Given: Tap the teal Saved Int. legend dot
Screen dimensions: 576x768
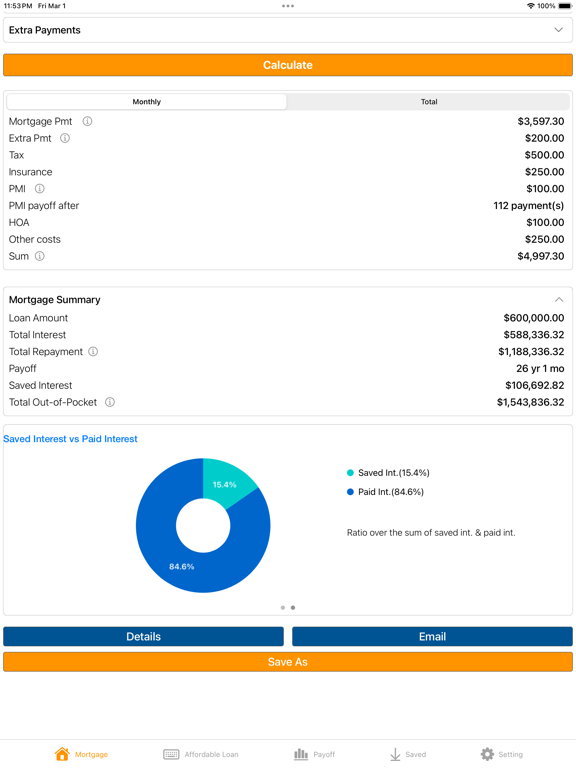Looking at the screenshot, I should click(350, 473).
